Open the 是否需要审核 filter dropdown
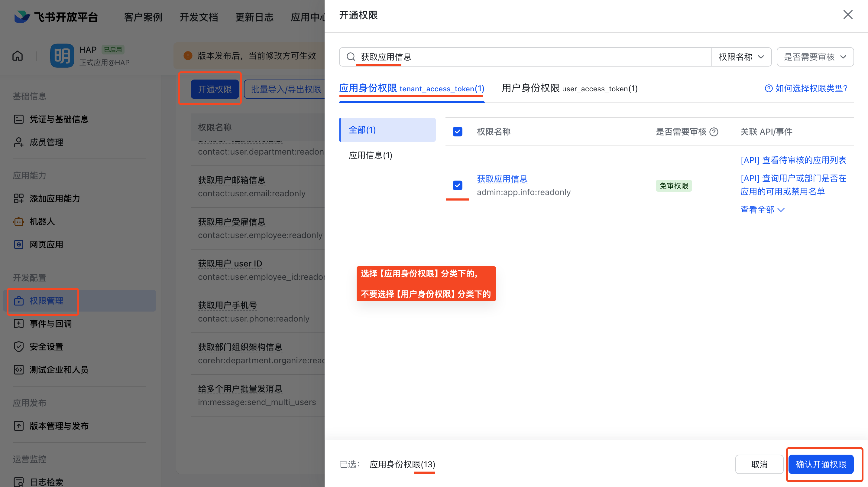The width and height of the screenshot is (868, 487). coord(815,57)
